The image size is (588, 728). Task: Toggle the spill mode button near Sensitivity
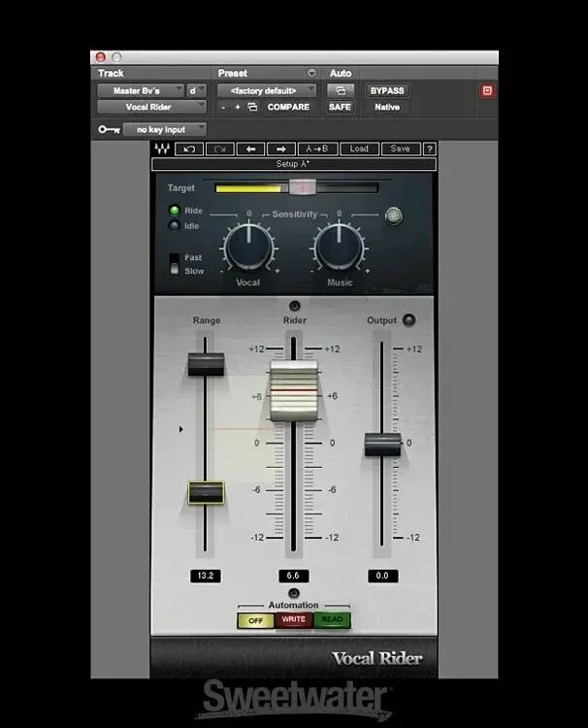(x=394, y=215)
